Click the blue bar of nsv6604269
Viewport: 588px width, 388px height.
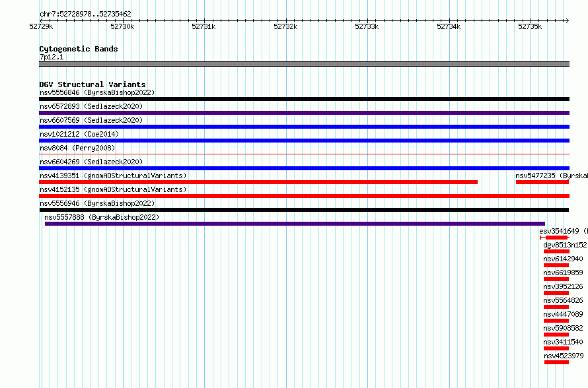click(x=304, y=168)
